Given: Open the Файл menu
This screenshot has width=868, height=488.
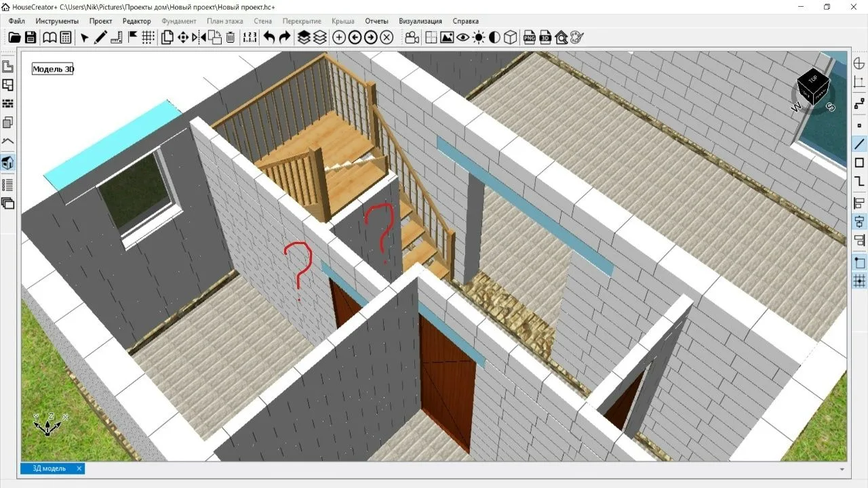Looking at the screenshot, I should tap(17, 21).
